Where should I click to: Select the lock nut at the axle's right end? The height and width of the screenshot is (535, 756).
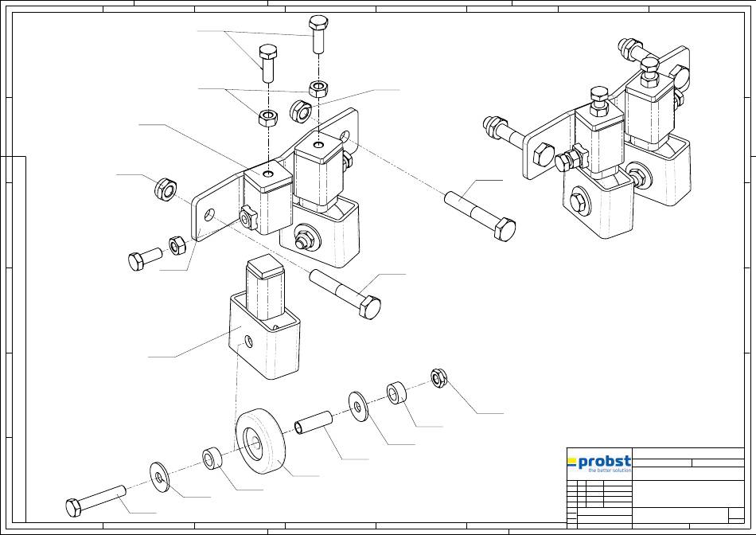tap(438, 378)
